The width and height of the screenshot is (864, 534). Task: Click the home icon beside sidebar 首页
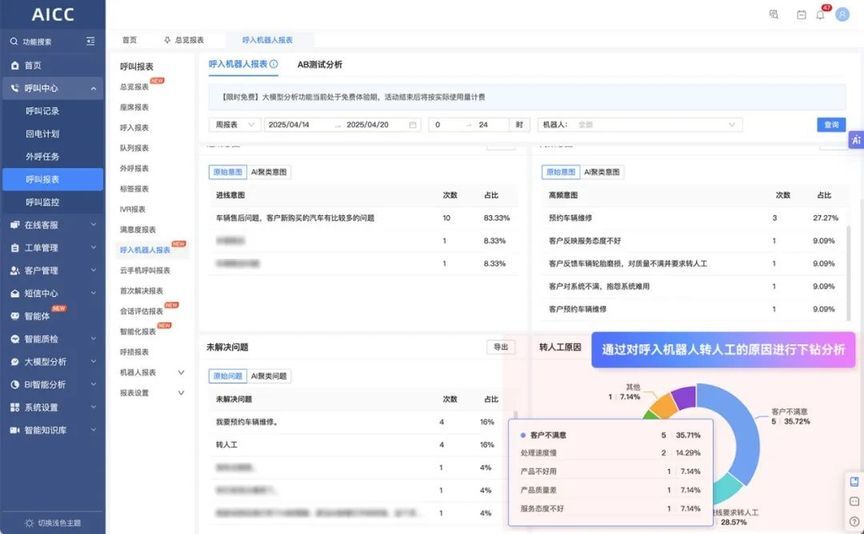(15, 66)
